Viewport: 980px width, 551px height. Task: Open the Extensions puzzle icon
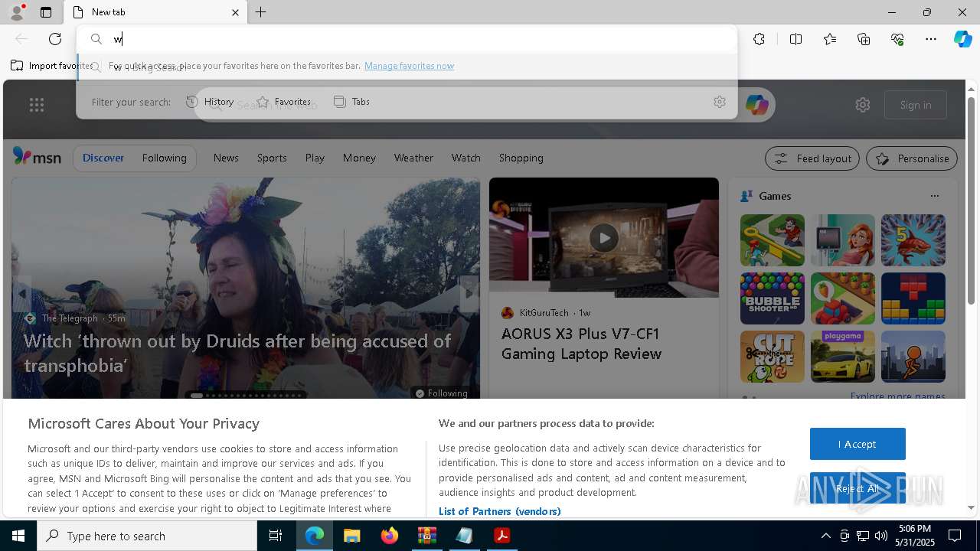click(x=759, y=39)
